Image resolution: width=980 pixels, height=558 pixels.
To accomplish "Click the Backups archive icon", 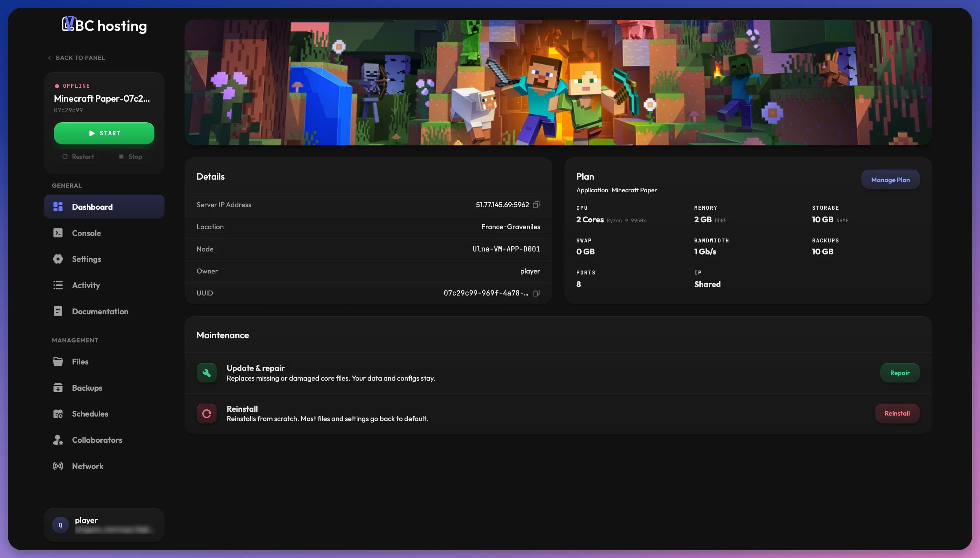I will (x=58, y=387).
